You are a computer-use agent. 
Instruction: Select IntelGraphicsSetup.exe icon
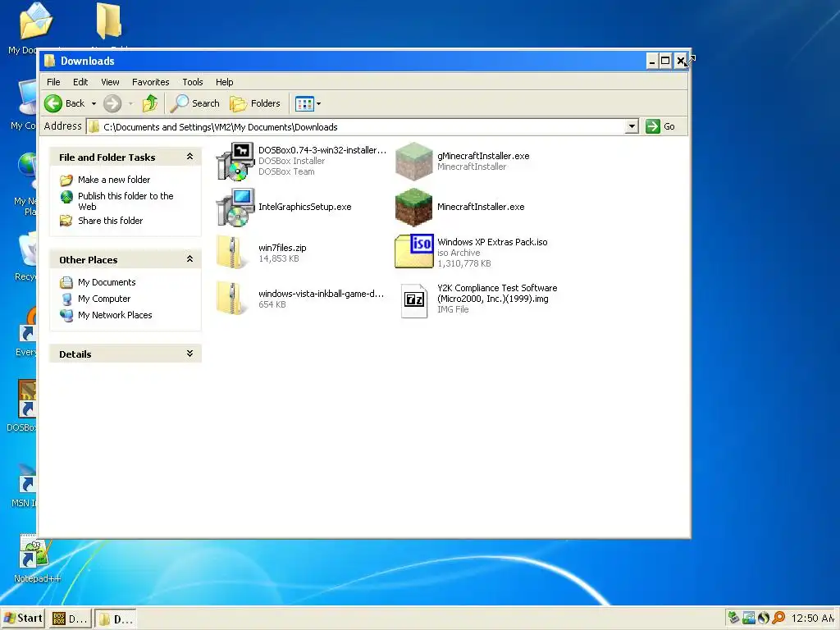pos(235,208)
